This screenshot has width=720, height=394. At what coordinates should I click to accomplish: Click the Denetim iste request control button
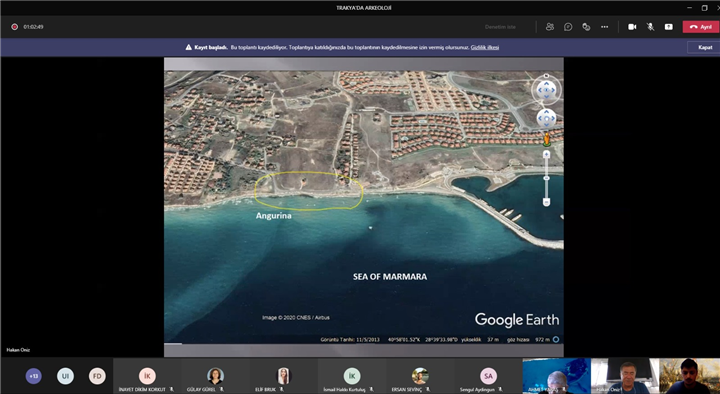[500, 27]
